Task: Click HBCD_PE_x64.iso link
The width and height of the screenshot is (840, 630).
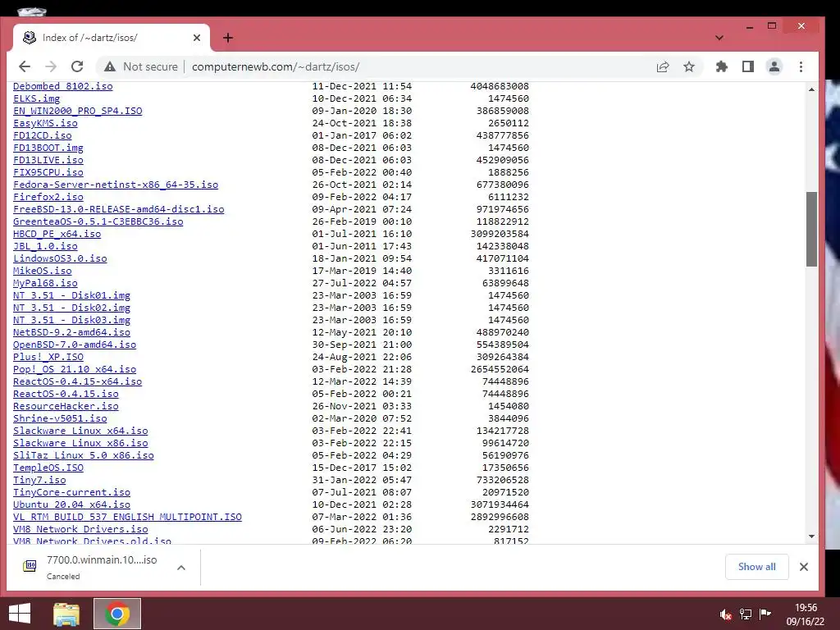Action: (57, 234)
